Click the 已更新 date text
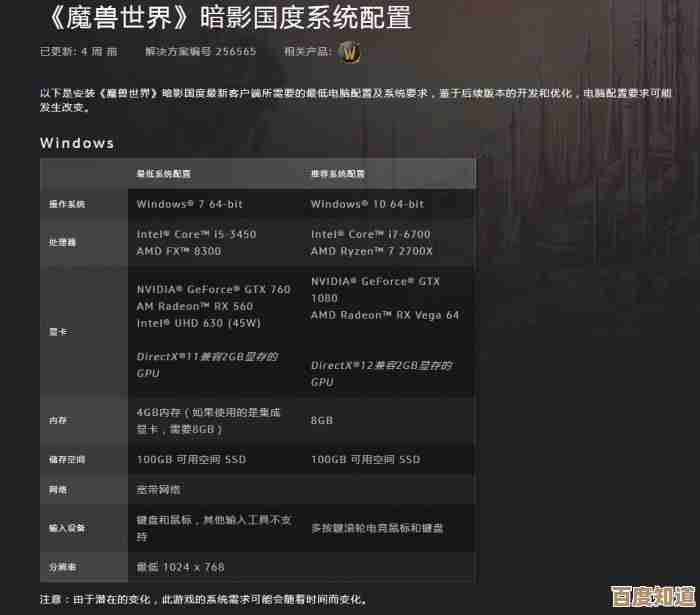Screen dimensions: 700x615 click(79, 52)
